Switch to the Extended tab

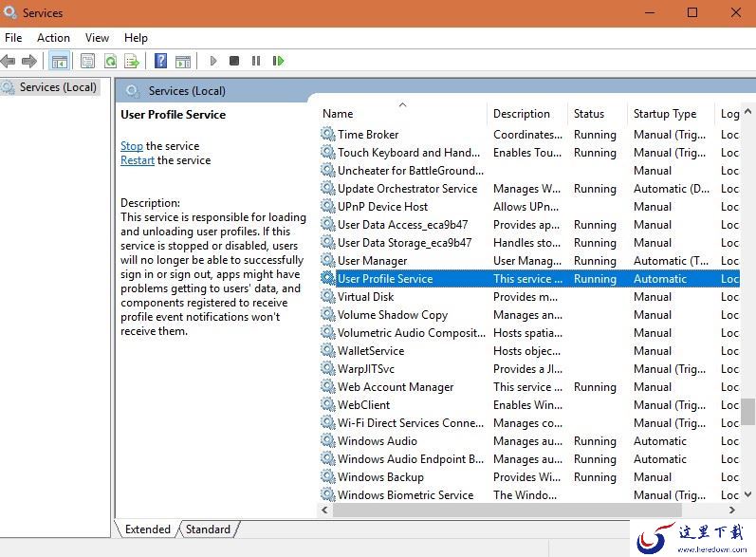tap(148, 529)
